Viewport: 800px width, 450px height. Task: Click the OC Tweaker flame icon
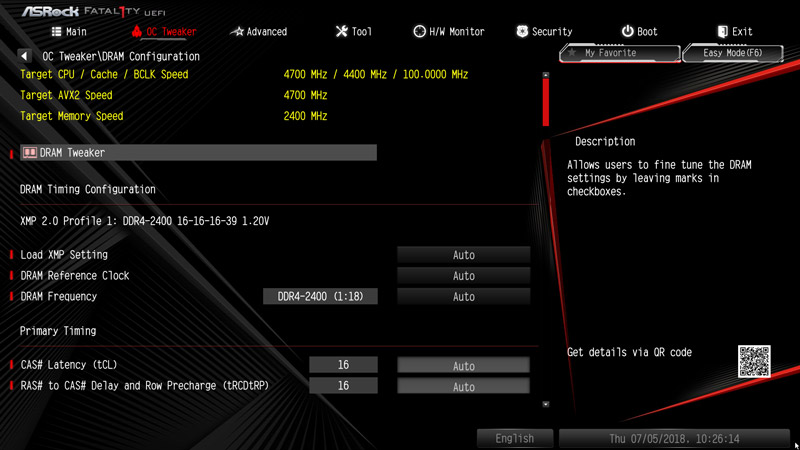136,31
